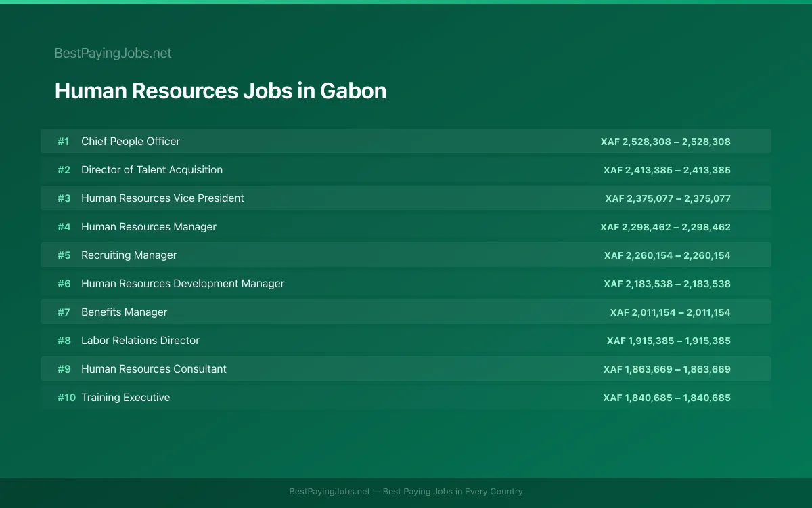This screenshot has height=508, width=812.
Task: Click the #1 rank number
Action: click(x=64, y=141)
